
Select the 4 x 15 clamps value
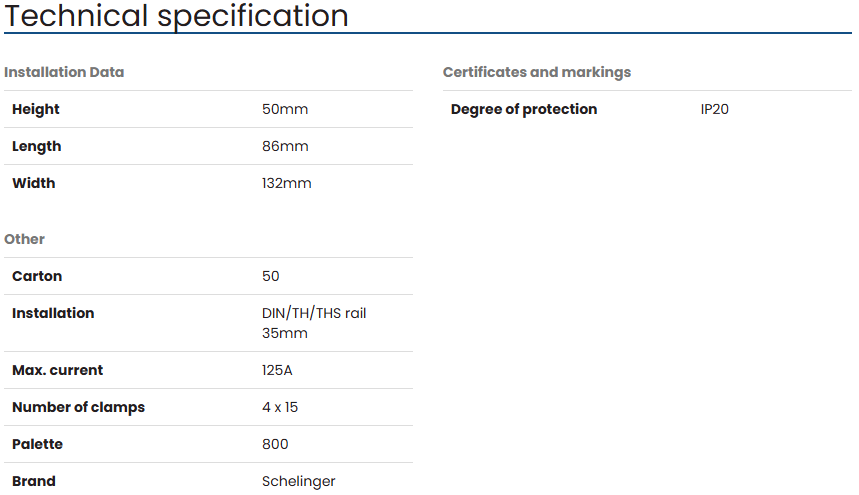[280, 407]
